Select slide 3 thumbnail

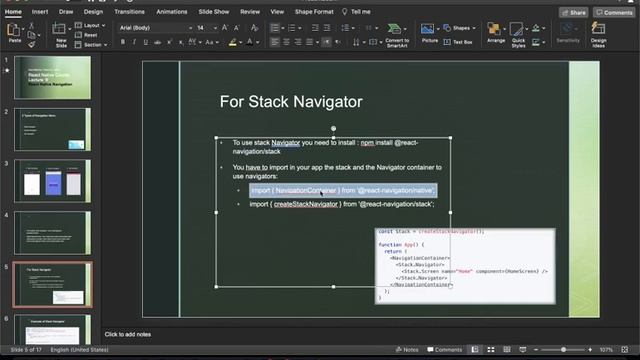coord(53,181)
